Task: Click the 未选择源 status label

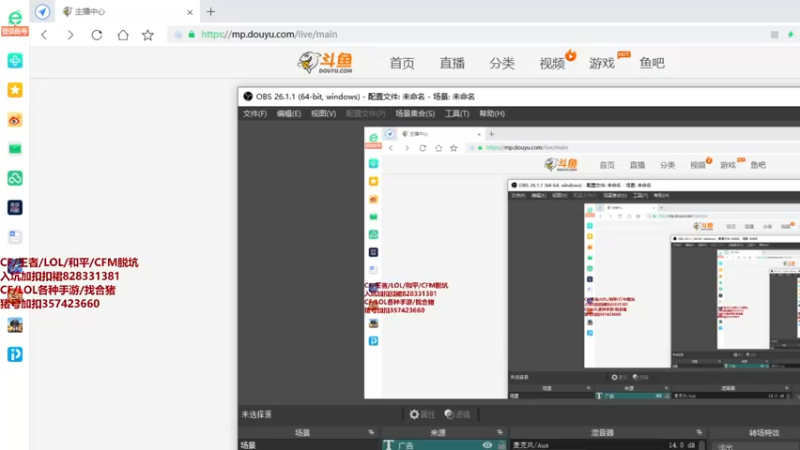Action: [x=257, y=414]
